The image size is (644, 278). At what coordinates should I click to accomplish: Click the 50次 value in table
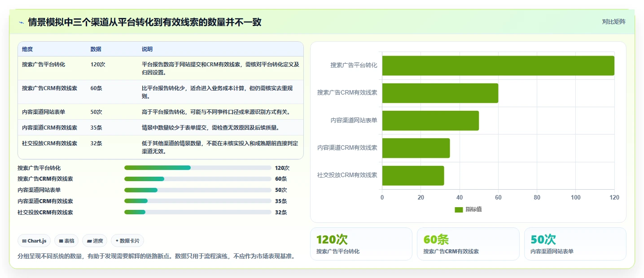96,112
